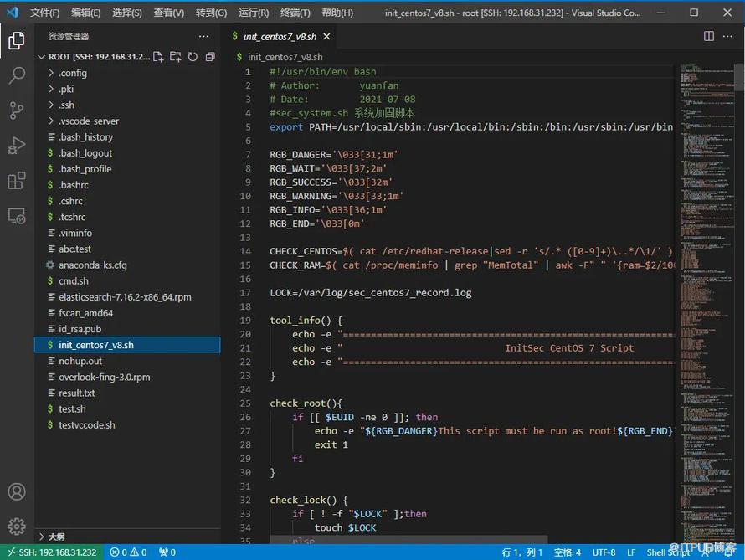The width and height of the screenshot is (745, 560).
Task: Click the UTF-8 encoding in status bar
Action: point(604,552)
